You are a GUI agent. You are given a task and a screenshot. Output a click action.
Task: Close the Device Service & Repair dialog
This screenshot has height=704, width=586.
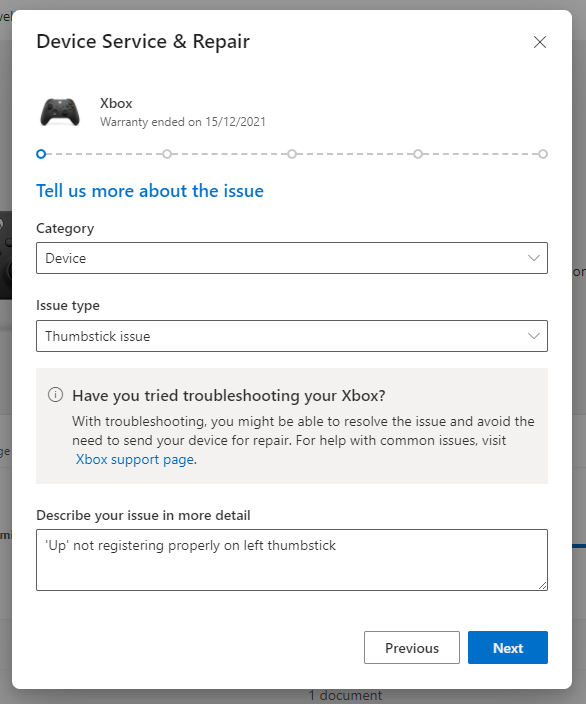tap(540, 42)
